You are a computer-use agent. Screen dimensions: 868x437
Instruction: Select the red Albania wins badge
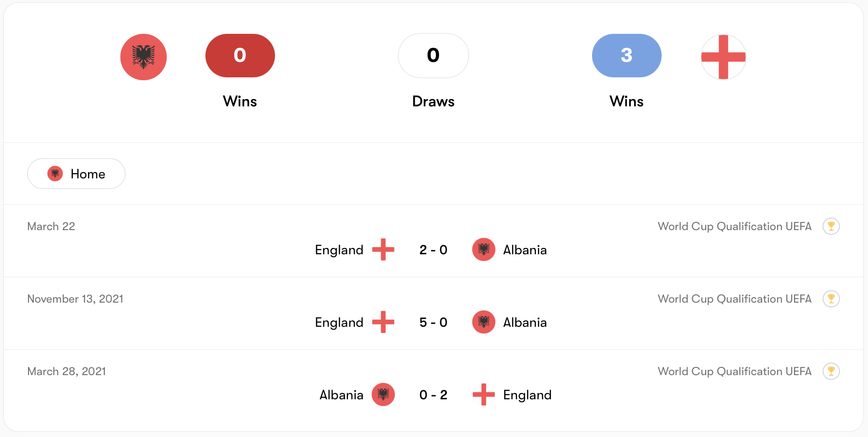[x=240, y=56]
